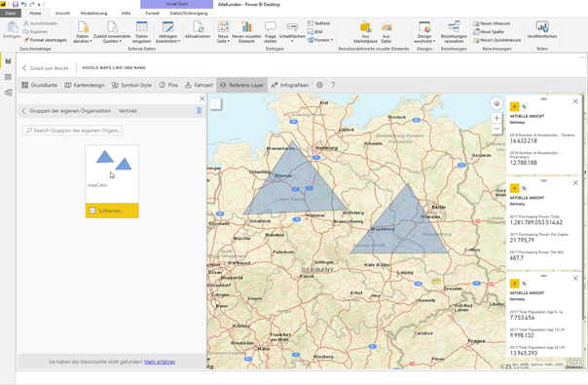Viewport: 588px width, 385px height.
Task: Open the map help question mark
Action: tap(333, 85)
